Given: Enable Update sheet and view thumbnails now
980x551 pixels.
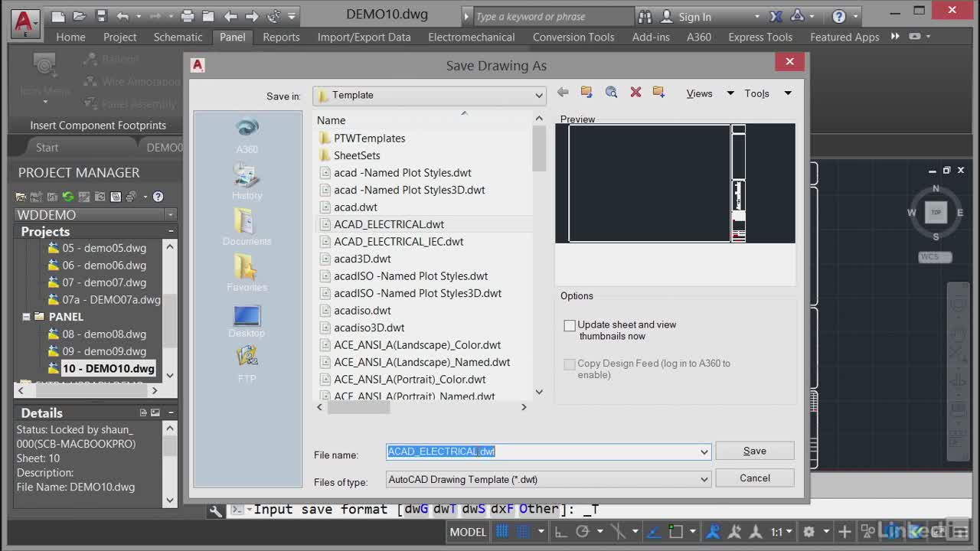Looking at the screenshot, I should point(570,325).
